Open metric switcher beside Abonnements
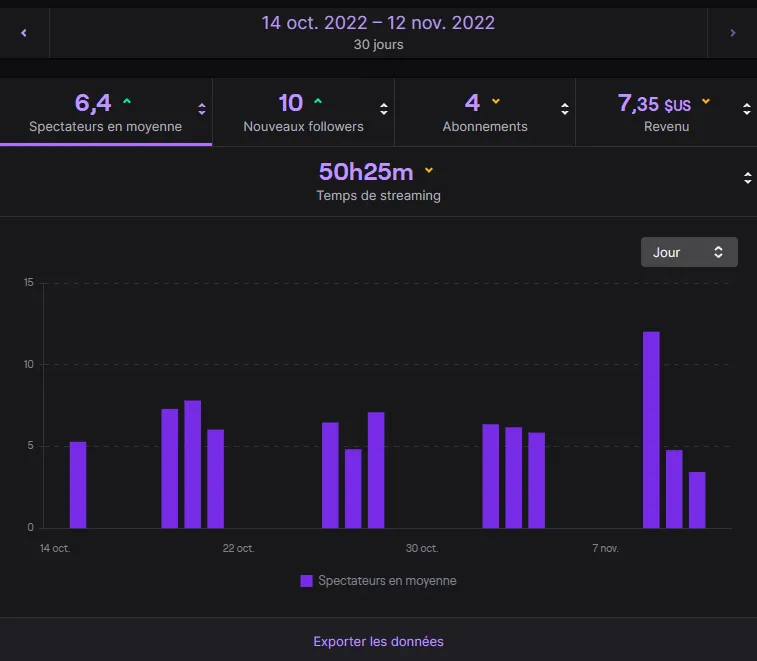This screenshot has height=661, width=757. tap(564, 109)
